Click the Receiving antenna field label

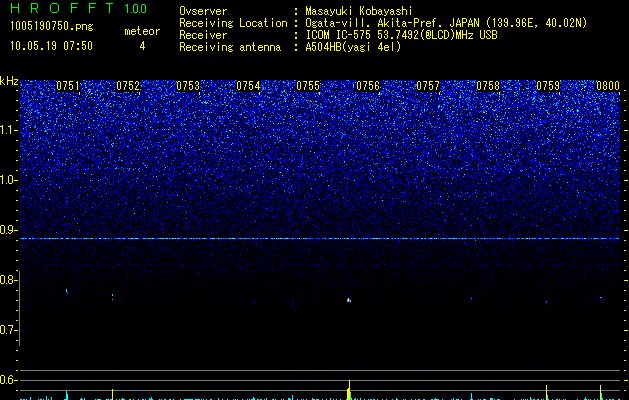click(230, 47)
